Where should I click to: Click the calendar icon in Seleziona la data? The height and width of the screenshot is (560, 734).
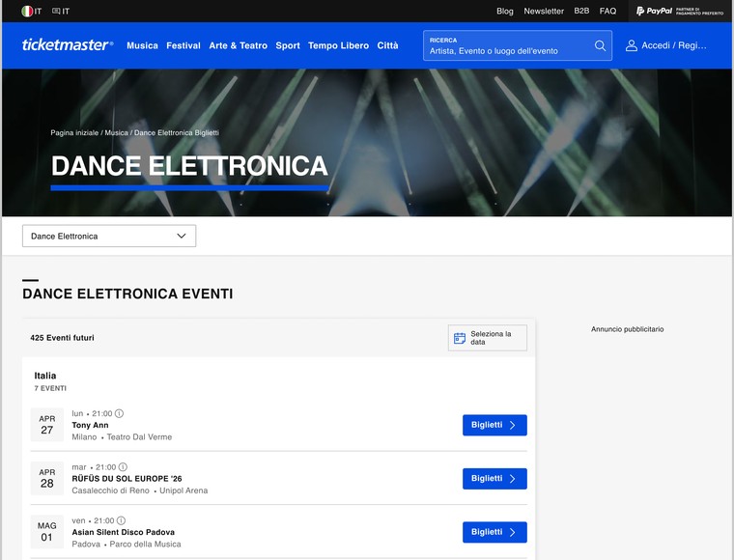tap(460, 338)
